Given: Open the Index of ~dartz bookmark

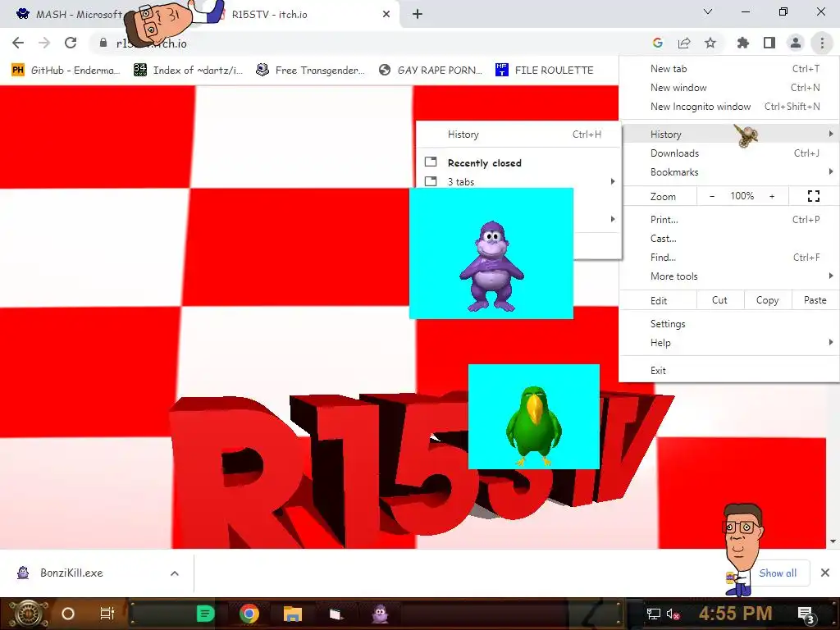Looking at the screenshot, I should click(x=189, y=71).
